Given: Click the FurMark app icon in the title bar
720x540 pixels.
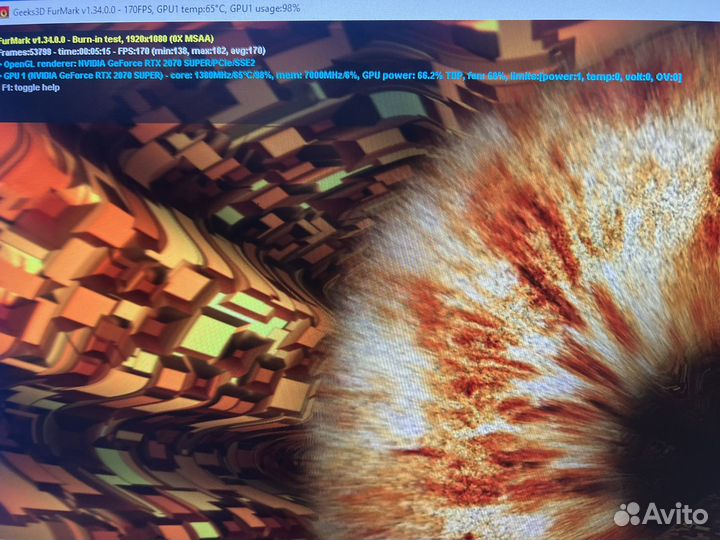Looking at the screenshot, I should tap(3, 12).
